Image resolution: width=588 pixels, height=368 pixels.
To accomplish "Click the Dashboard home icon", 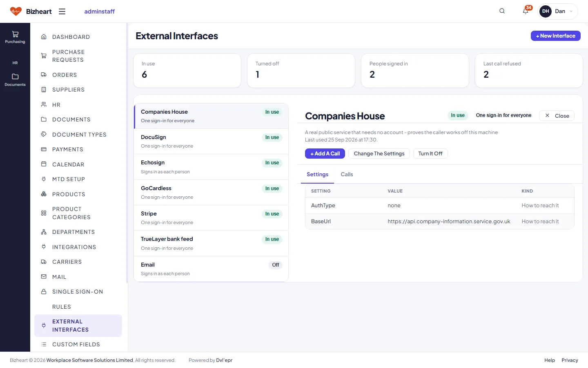I will pyautogui.click(x=44, y=37).
